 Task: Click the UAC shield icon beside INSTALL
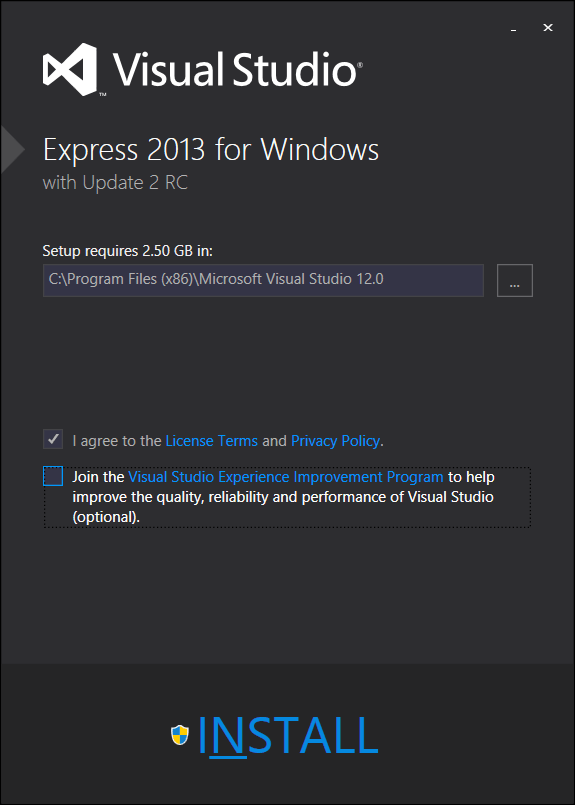point(180,735)
